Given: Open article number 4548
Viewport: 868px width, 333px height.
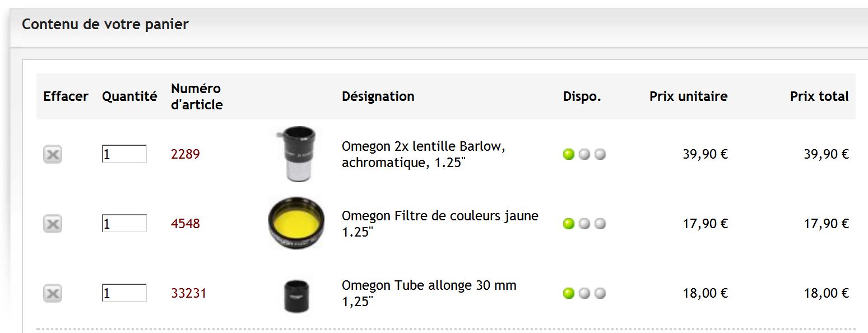Looking at the screenshot, I should 185,224.
